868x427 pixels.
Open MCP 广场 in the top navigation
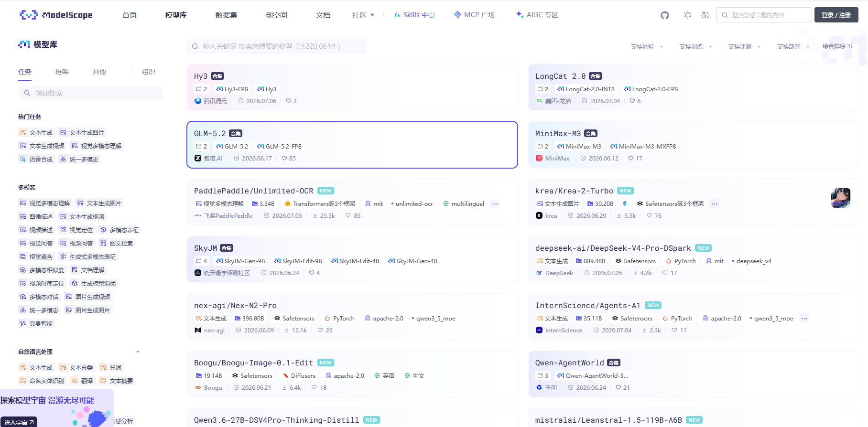474,15
